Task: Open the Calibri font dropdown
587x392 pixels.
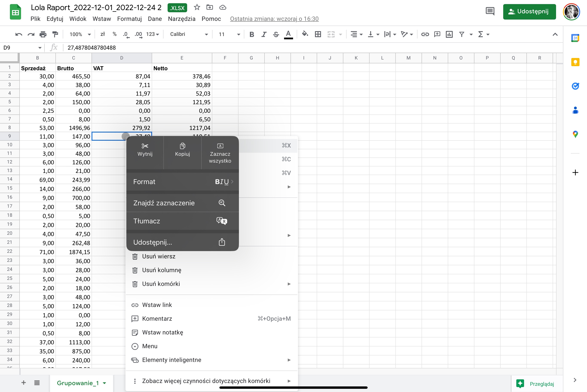Action: (189, 34)
